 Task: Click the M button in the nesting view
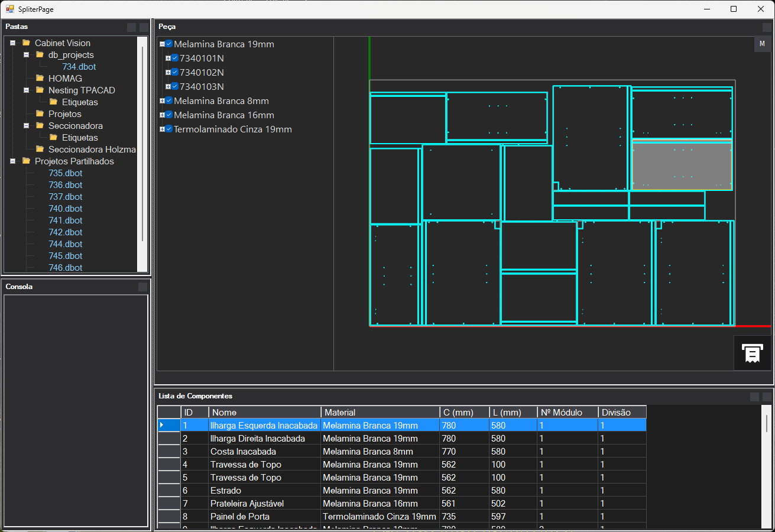[x=762, y=44]
